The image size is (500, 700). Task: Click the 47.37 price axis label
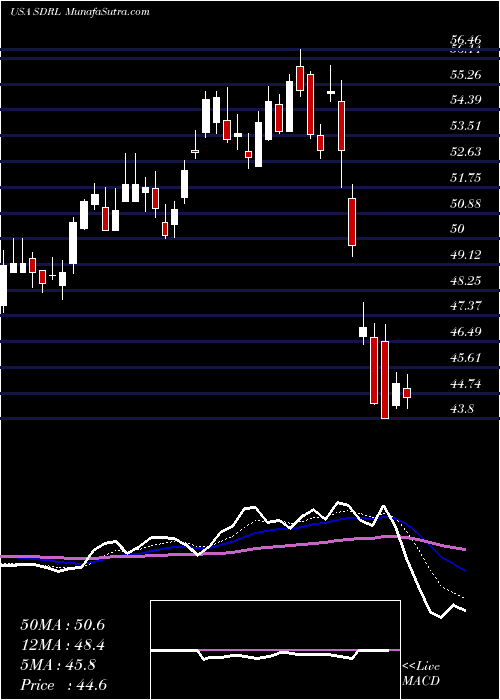[466, 306]
